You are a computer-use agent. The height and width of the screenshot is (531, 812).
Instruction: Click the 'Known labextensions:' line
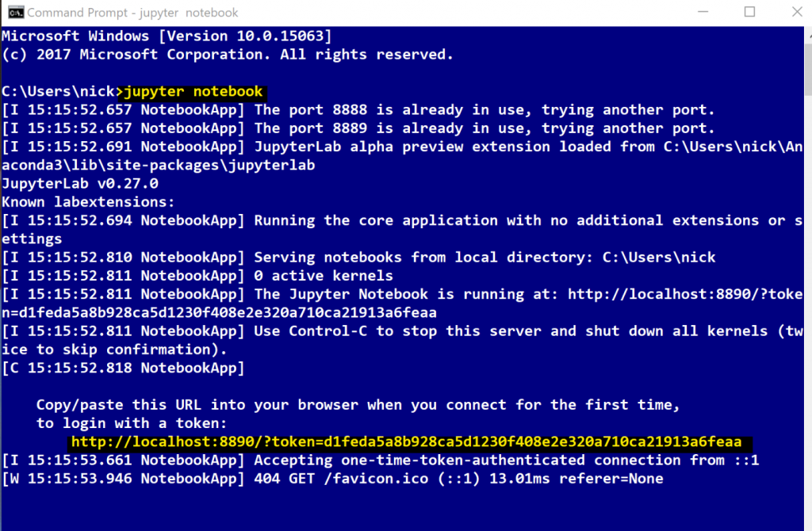[x=88, y=202]
